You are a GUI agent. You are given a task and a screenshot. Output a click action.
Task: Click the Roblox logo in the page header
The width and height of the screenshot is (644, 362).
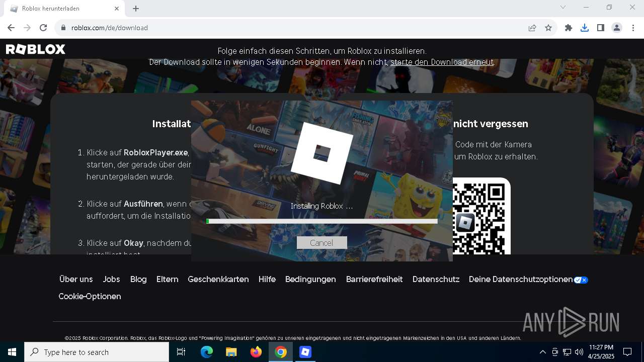[x=36, y=49]
